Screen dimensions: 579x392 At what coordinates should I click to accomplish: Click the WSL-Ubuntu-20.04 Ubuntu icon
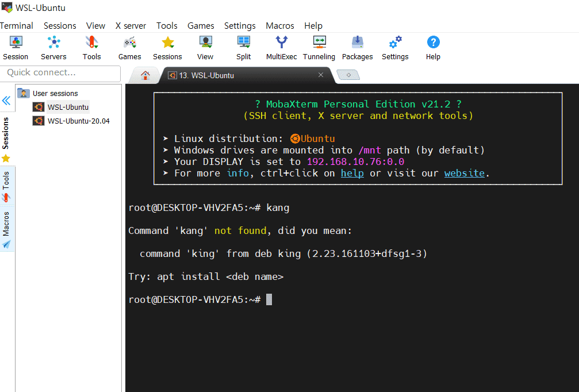click(x=39, y=121)
